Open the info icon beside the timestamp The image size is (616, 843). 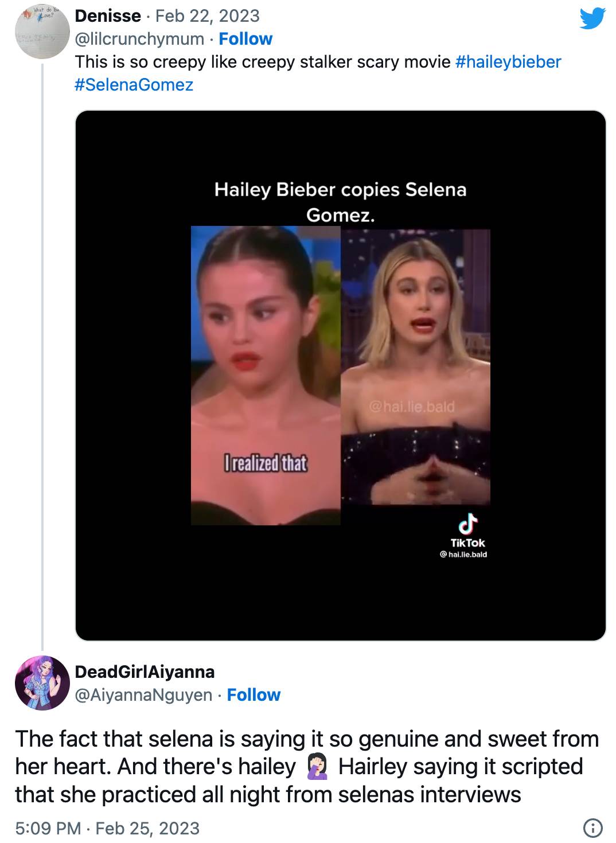592,828
